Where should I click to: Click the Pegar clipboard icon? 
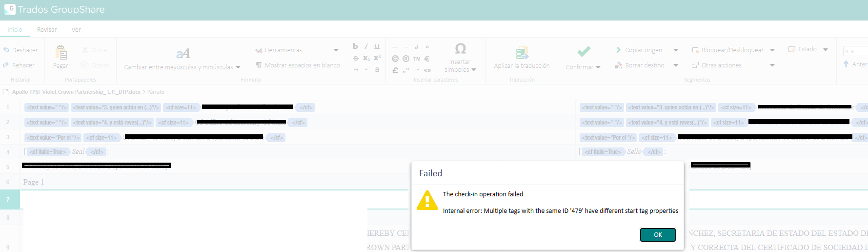pos(61,52)
